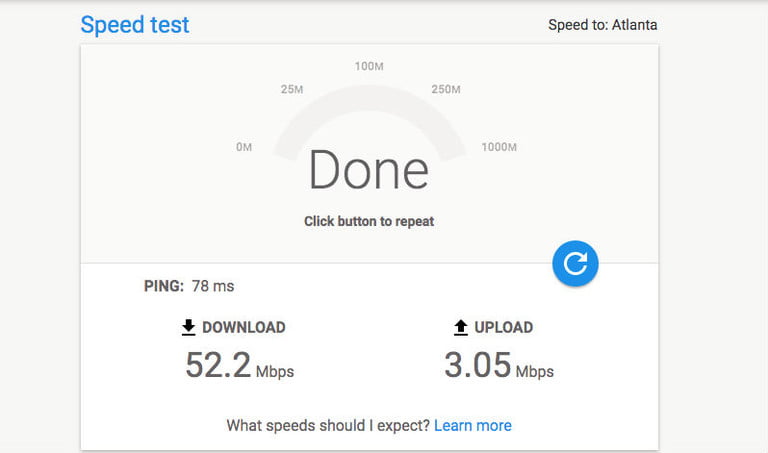
Task: Click the download arrow icon
Action: [x=189, y=327]
